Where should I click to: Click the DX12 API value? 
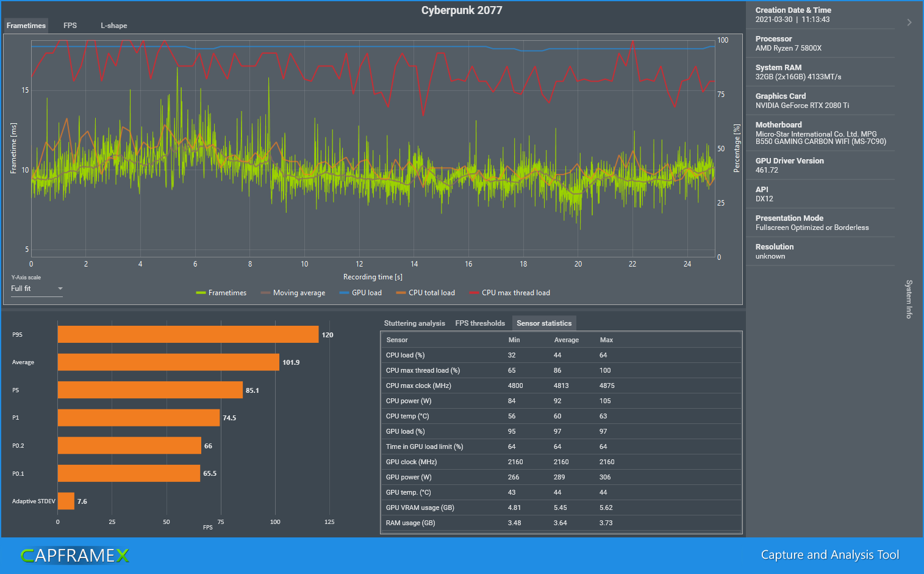(764, 199)
